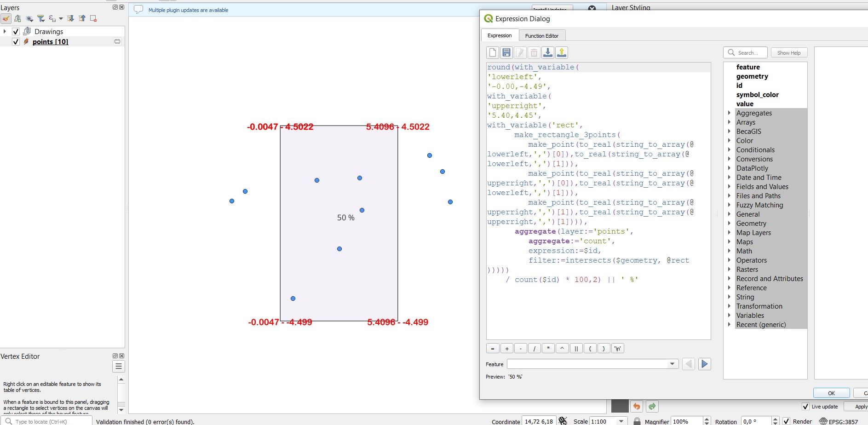868x425 pixels.
Task: Click the Add Group icon in Layers
Action: (x=17, y=18)
